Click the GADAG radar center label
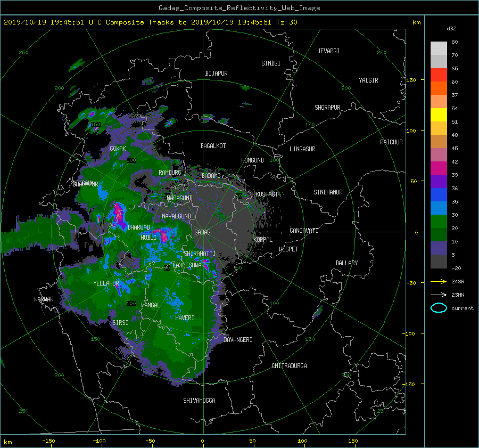Image resolution: width=479 pixels, height=448 pixels. pos(202,232)
